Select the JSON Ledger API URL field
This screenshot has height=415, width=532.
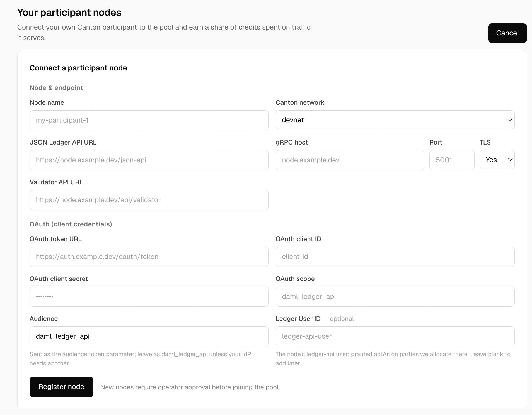(x=149, y=160)
